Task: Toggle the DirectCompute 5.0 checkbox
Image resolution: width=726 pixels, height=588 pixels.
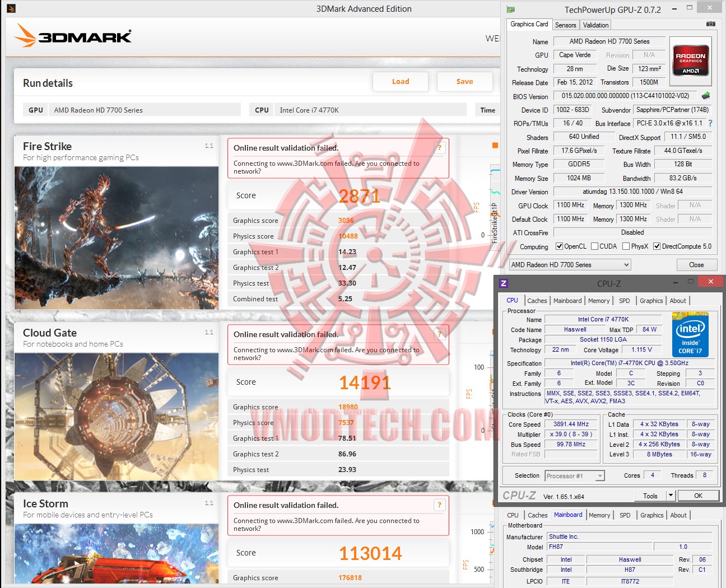Action: 657,246
